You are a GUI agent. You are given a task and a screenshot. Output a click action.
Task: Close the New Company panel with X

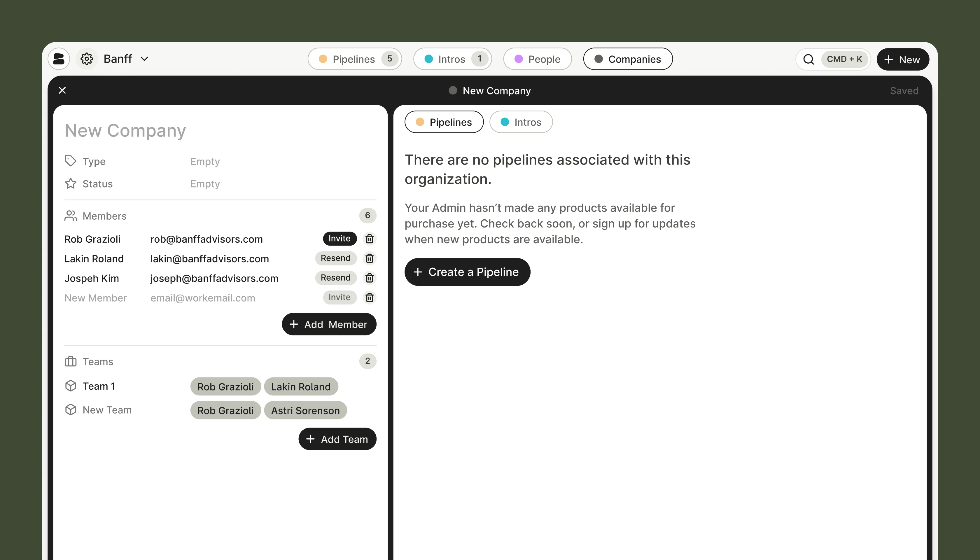[62, 90]
